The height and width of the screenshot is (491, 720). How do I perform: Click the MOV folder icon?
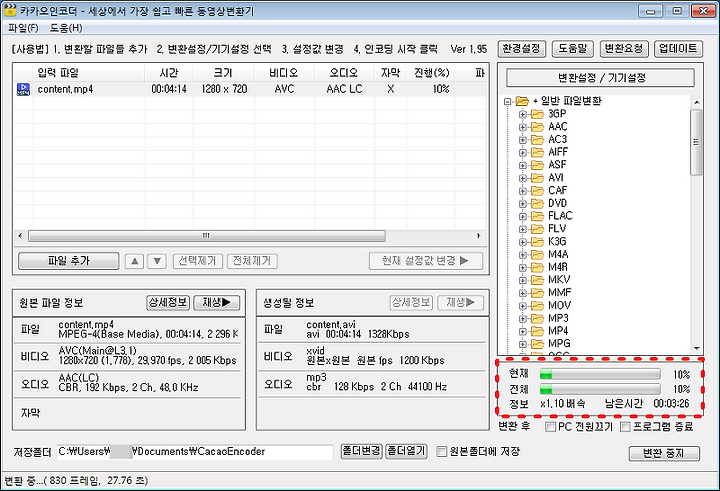tap(537, 305)
